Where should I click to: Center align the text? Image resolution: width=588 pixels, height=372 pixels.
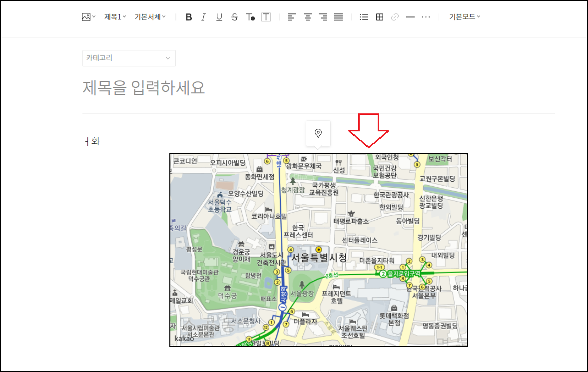[x=308, y=17]
